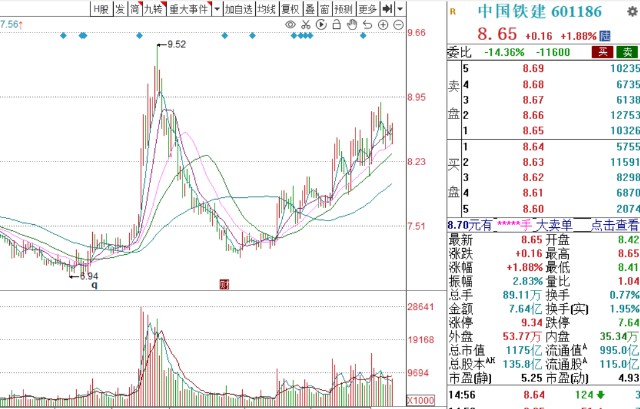The image size is (640, 409).
Task: Click the 简 toolbar button
Action: click(x=135, y=9)
